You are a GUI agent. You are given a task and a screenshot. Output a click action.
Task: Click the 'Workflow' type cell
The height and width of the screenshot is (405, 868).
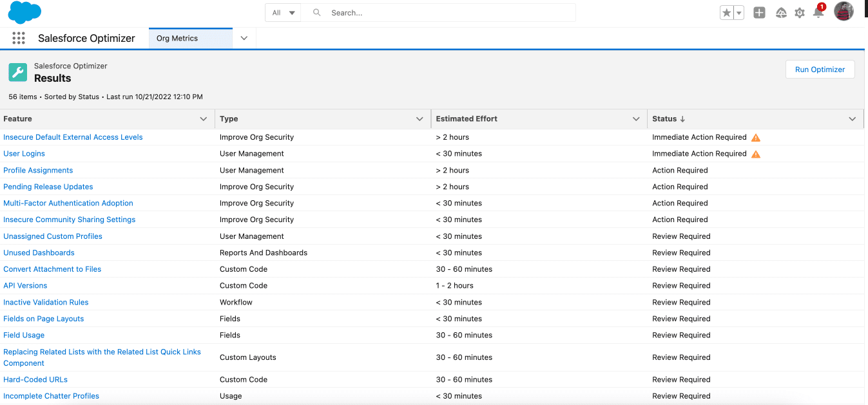236,303
